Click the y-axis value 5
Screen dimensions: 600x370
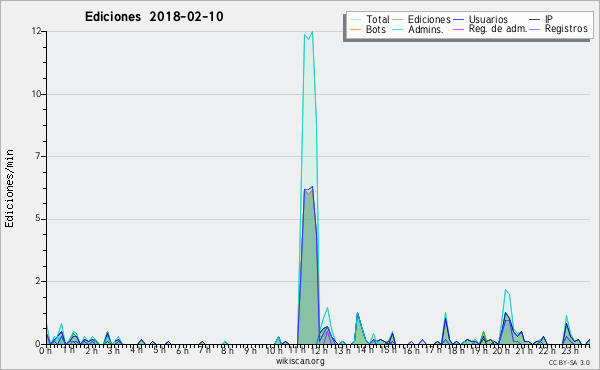pos(38,219)
